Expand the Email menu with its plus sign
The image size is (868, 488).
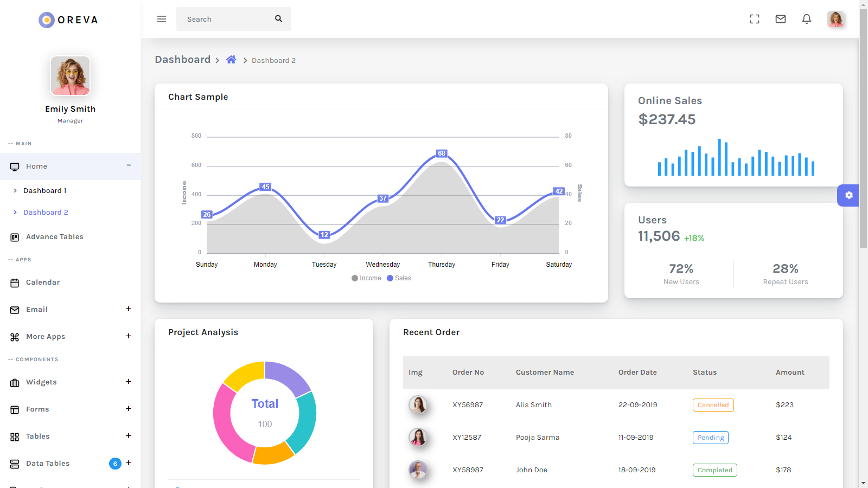(x=129, y=309)
